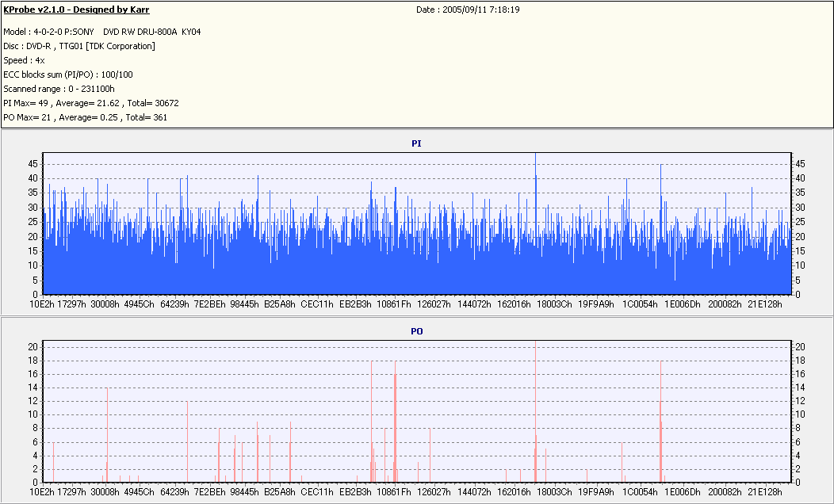Click the PO chart title
This screenshot has height=504, width=834.
pos(416,331)
